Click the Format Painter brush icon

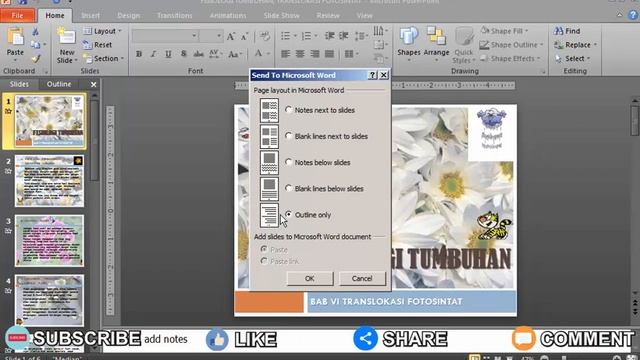tap(36, 59)
